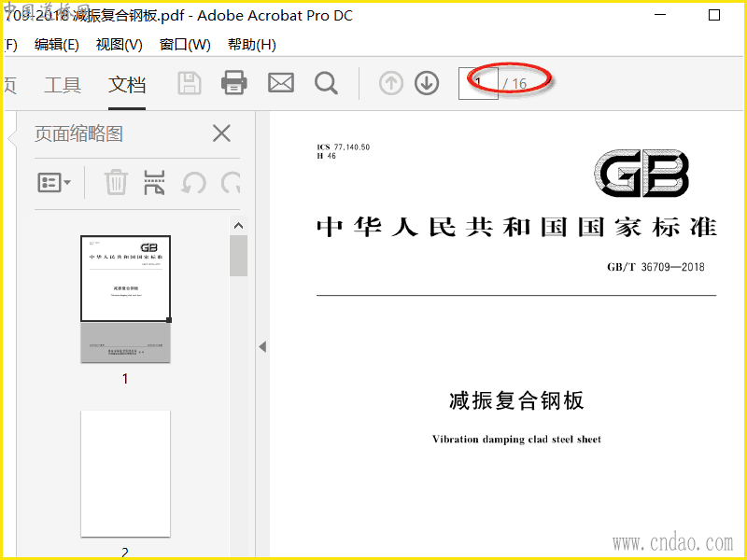Click the delete pages trash icon
Viewport: 747px width, 560px height.
point(116,182)
